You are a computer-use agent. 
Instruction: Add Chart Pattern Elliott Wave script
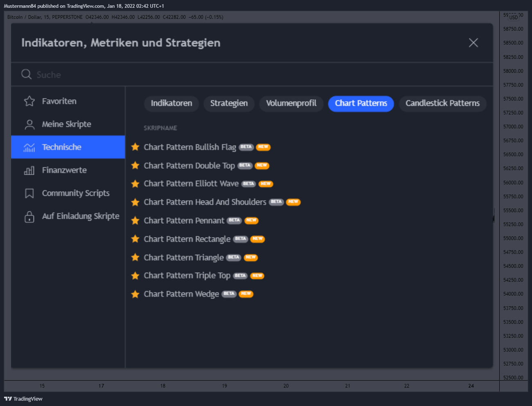pyautogui.click(x=191, y=184)
